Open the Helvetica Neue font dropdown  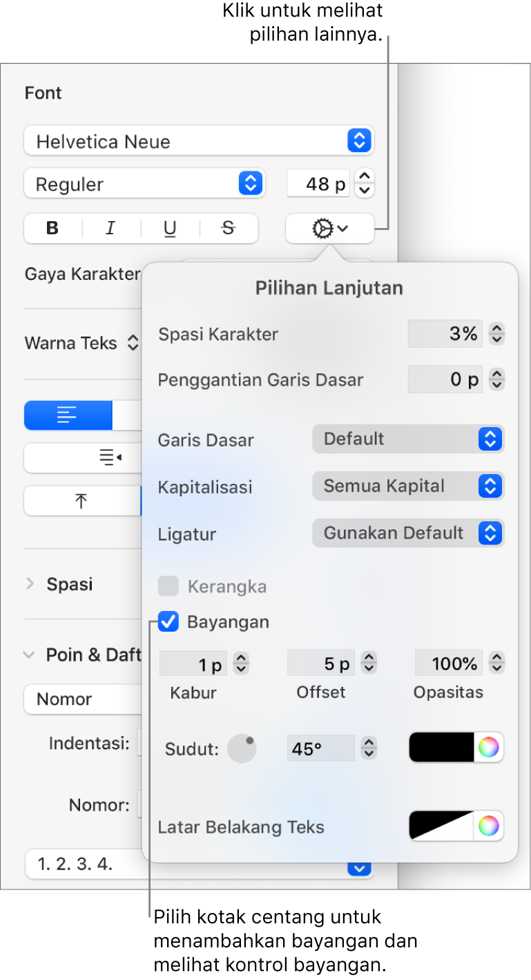coord(199,142)
